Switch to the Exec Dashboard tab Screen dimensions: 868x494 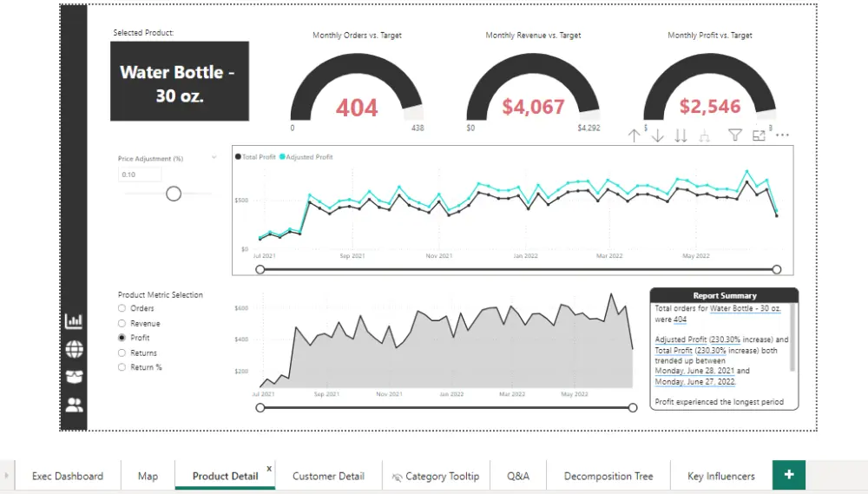pyautogui.click(x=68, y=476)
